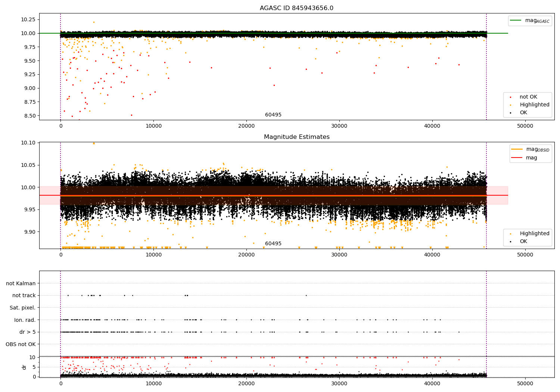The width and height of the screenshot is (560, 392).
Task: Click the 60495 label in middle plot
Action: coord(273,244)
